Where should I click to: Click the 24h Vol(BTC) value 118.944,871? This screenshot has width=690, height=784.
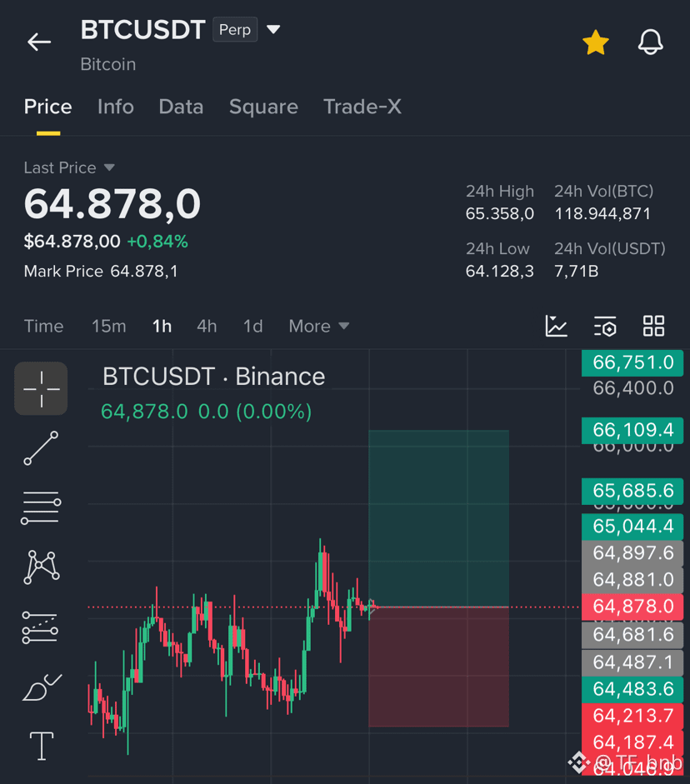[x=602, y=214]
